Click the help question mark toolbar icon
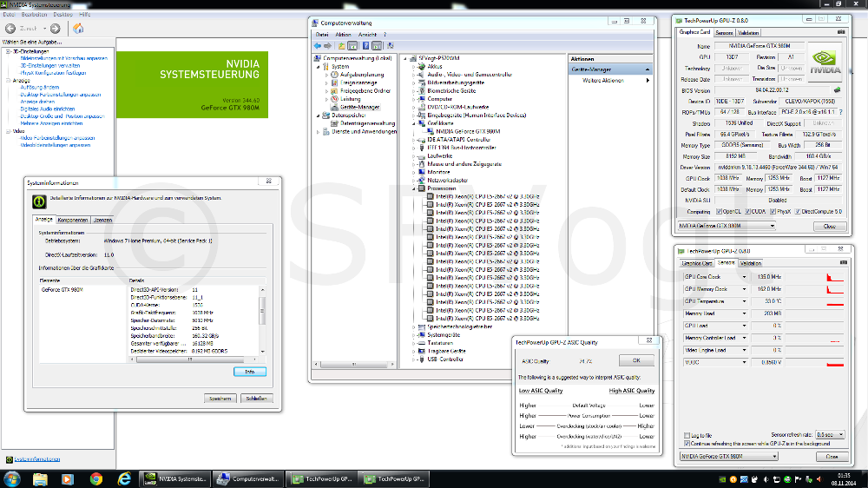Image resolution: width=868 pixels, height=488 pixels. pos(365,46)
